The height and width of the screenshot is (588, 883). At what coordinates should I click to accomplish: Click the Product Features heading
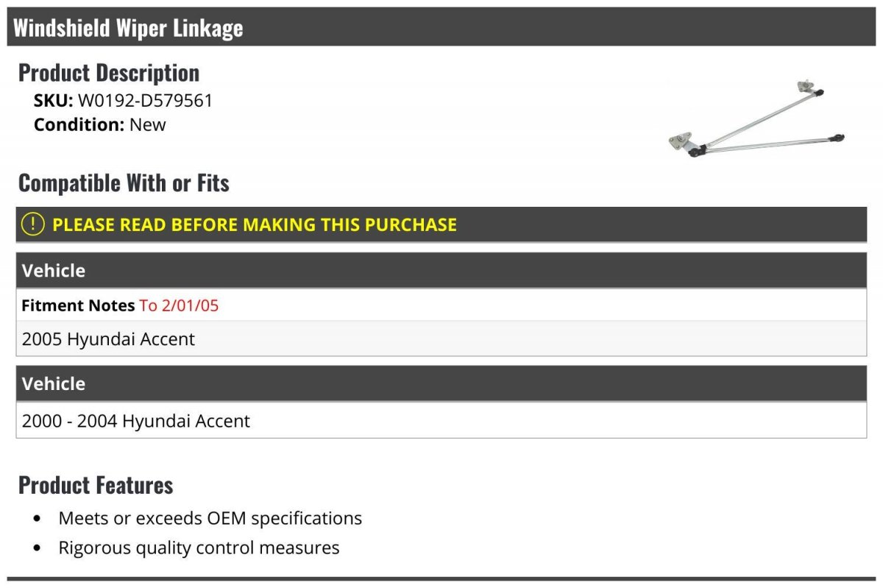click(96, 485)
